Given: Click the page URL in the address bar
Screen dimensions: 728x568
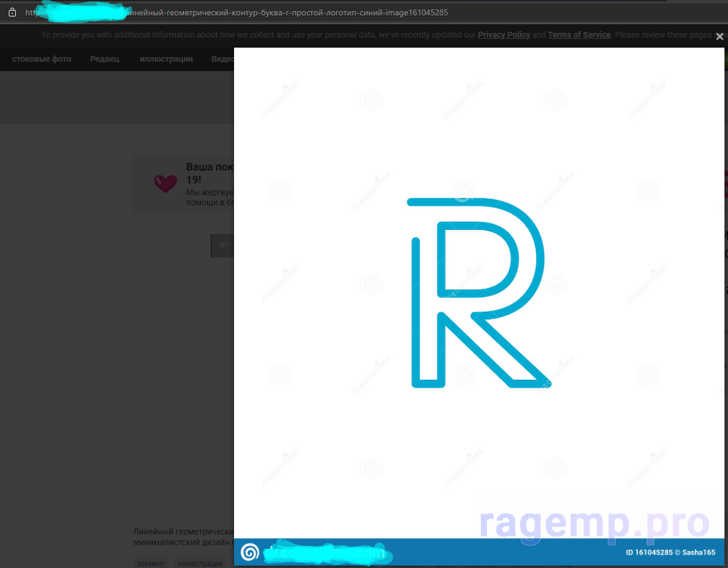Looking at the screenshot, I should click(x=236, y=12).
